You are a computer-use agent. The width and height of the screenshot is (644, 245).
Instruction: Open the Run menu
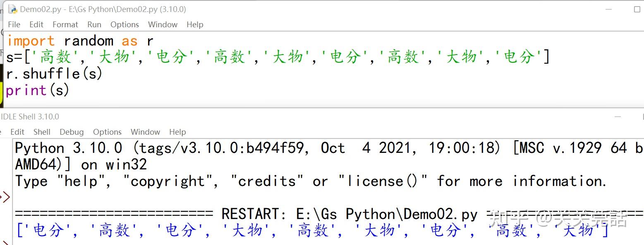[x=94, y=24]
